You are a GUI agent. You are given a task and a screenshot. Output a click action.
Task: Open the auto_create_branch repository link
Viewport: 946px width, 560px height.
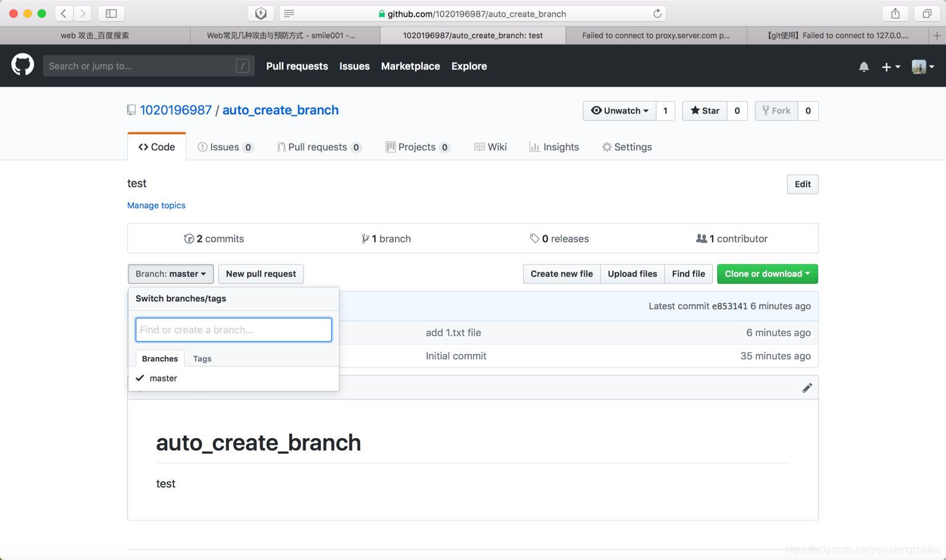[280, 110]
